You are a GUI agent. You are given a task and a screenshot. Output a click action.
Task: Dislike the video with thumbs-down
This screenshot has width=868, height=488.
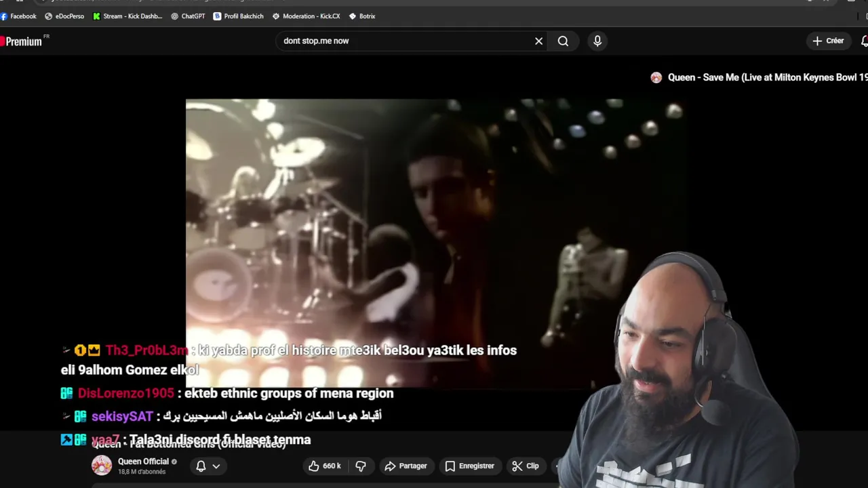point(361,466)
